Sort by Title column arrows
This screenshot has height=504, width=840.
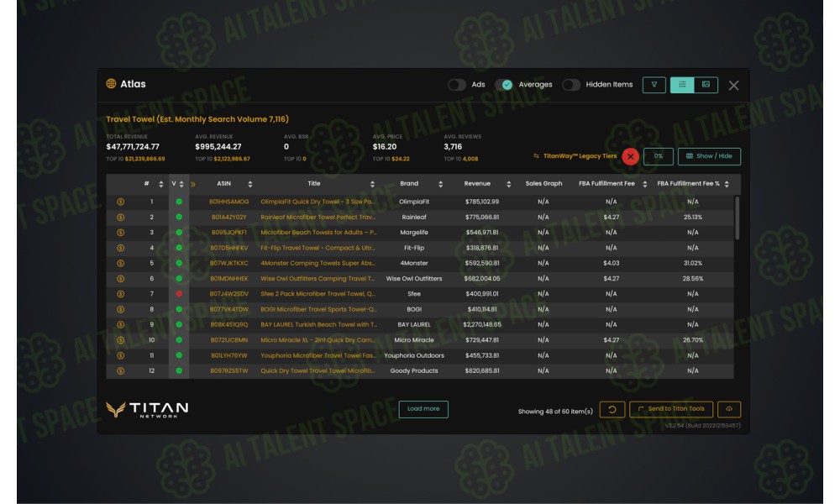pos(372,184)
